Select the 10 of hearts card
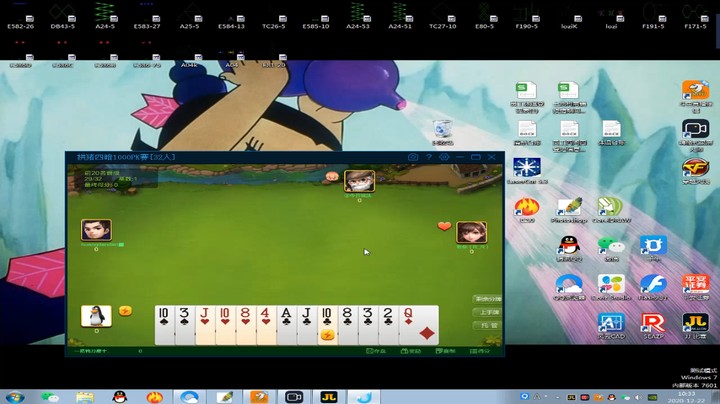The height and width of the screenshot is (404, 720). (x=225, y=325)
